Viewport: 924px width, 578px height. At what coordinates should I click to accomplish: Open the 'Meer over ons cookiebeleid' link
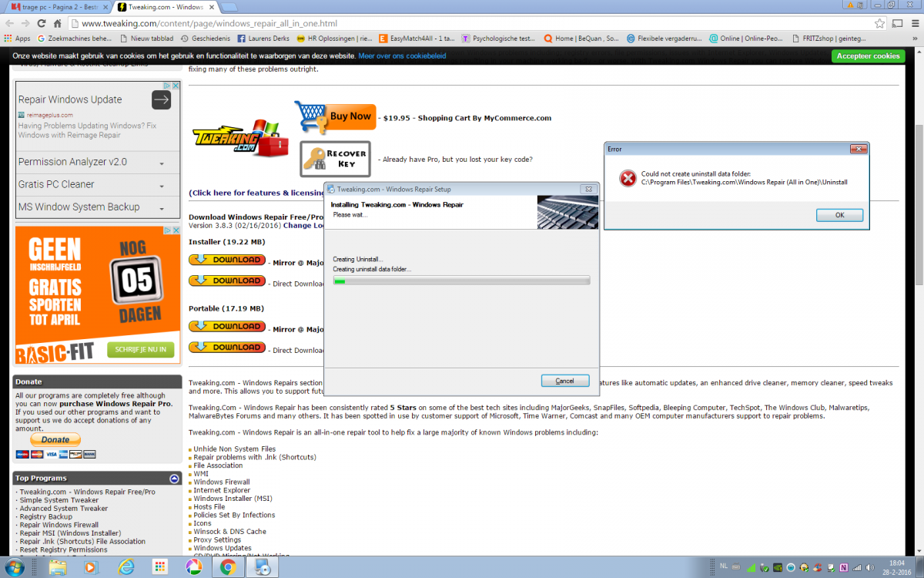[x=402, y=56]
